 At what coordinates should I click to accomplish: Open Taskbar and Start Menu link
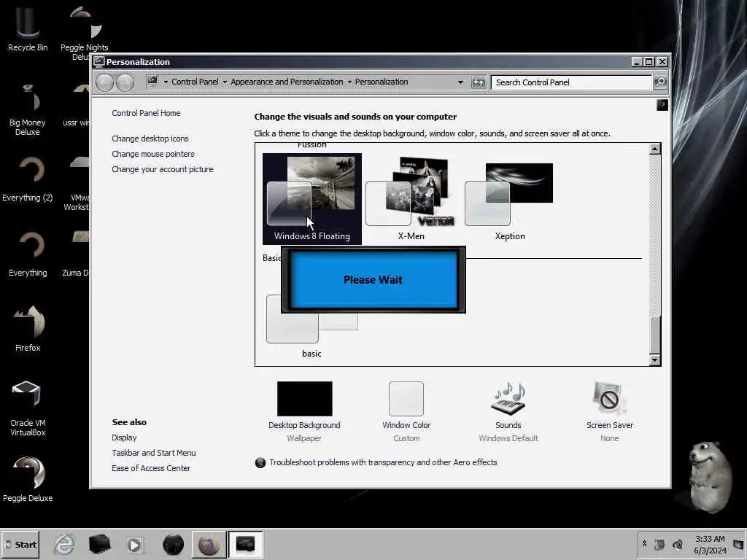click(x=154, y=453)
